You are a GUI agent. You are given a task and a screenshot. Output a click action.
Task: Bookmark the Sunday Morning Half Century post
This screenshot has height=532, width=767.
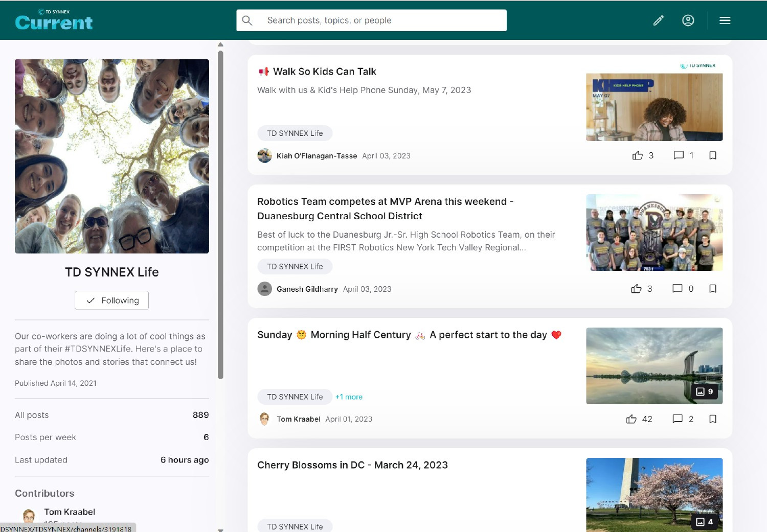point(713,419)
